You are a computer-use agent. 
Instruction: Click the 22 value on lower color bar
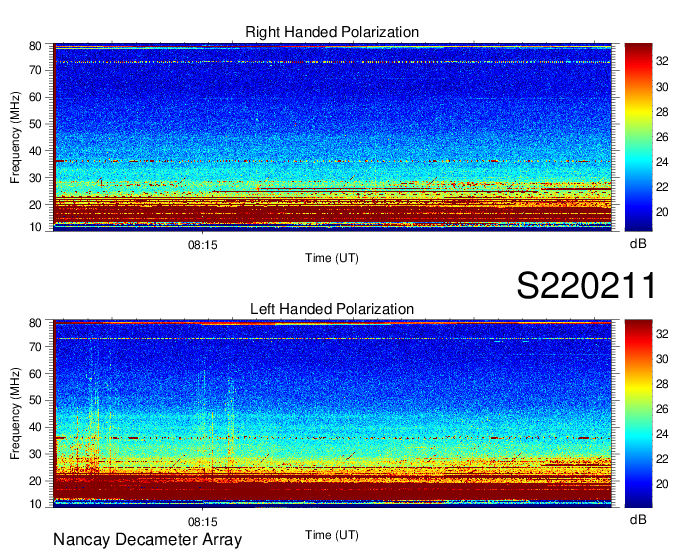[x=662, y=459]
